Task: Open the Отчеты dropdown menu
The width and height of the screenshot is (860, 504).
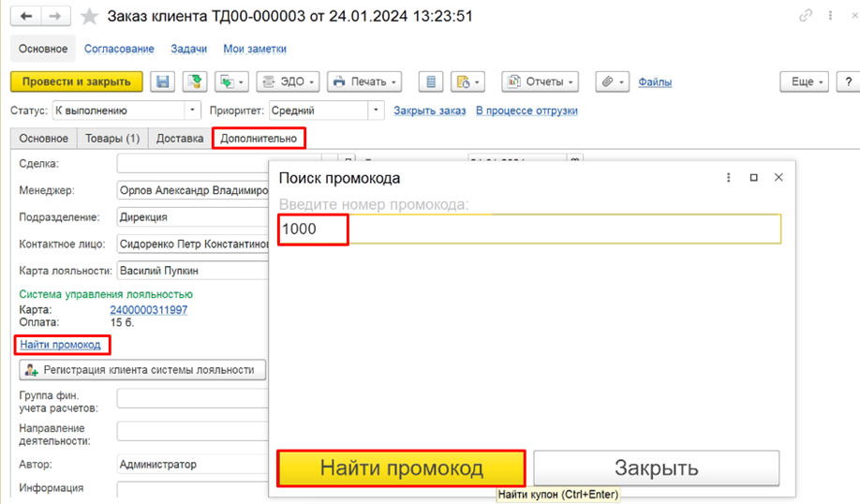Action: 541,82
